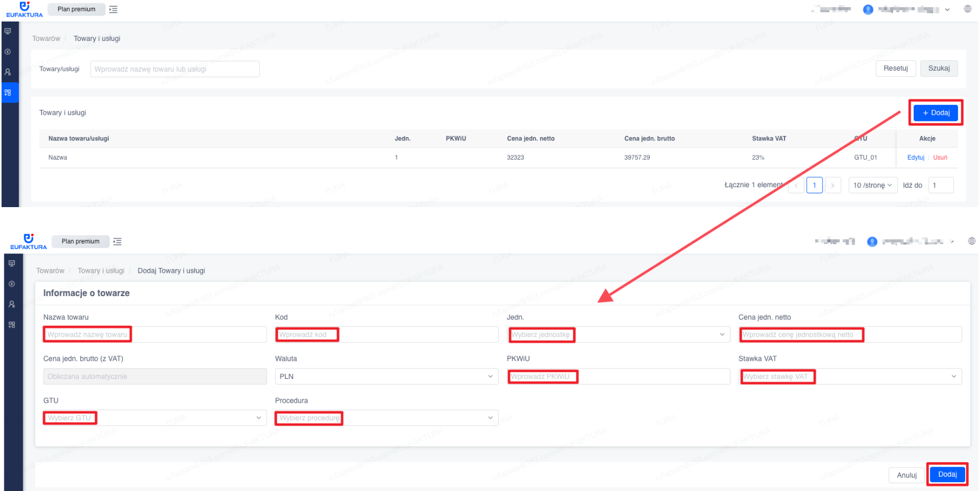
Task: Focus the Cena jedn. netto input
Action: [x=850, y=335]
